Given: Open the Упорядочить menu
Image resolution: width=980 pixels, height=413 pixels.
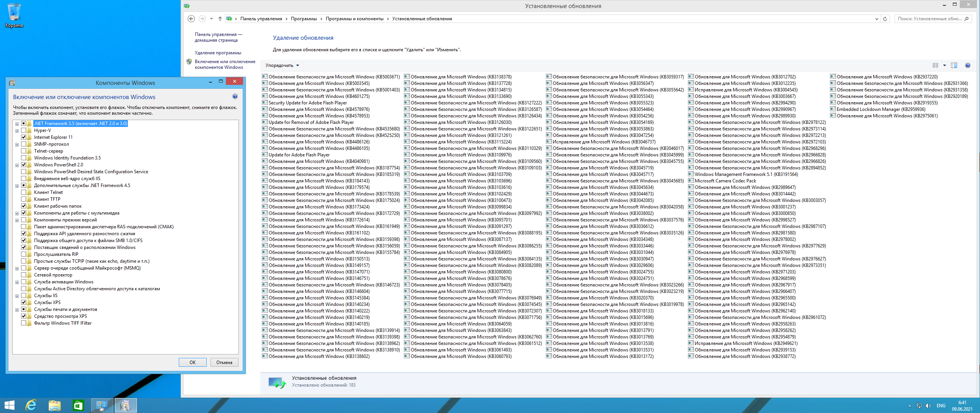Looking at the screenshot, I should 282,65.
